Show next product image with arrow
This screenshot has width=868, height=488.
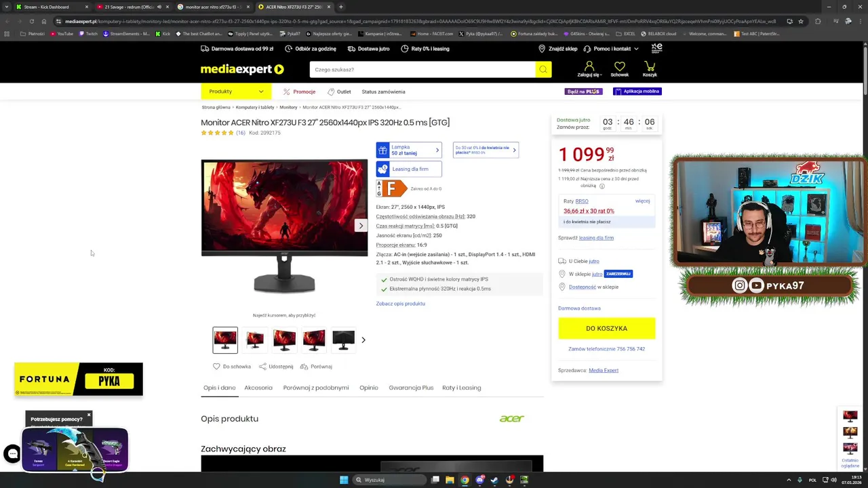tap(361, 226)
